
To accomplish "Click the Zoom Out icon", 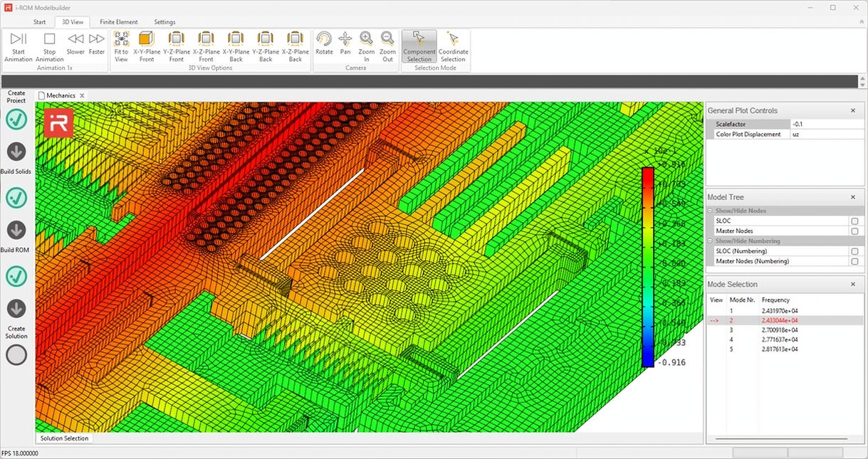I will click(387, 38).
